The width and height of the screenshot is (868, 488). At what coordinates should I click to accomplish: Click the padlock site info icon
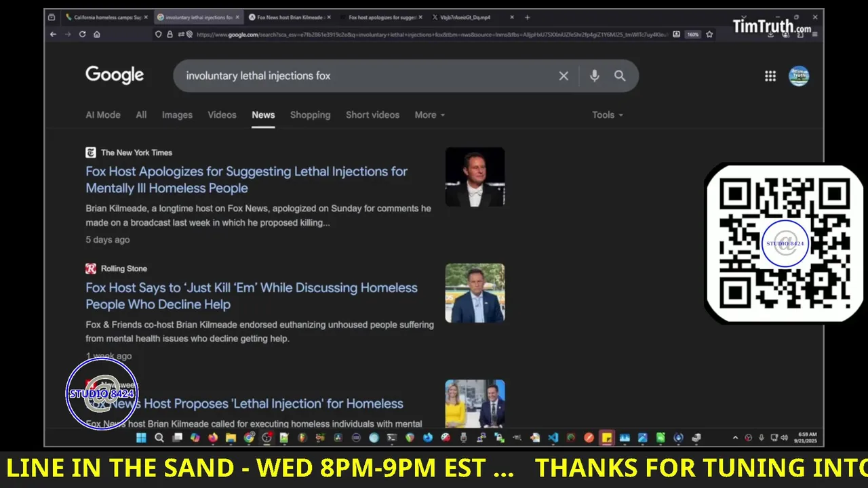point(170,34)
